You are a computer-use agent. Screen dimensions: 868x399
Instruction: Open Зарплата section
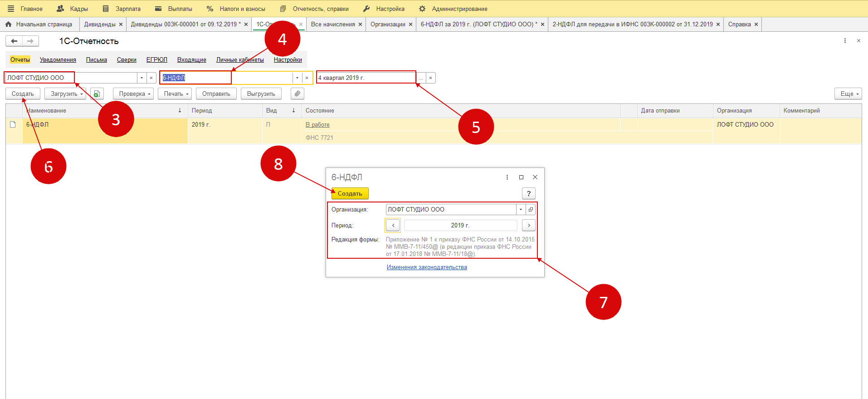122,9
